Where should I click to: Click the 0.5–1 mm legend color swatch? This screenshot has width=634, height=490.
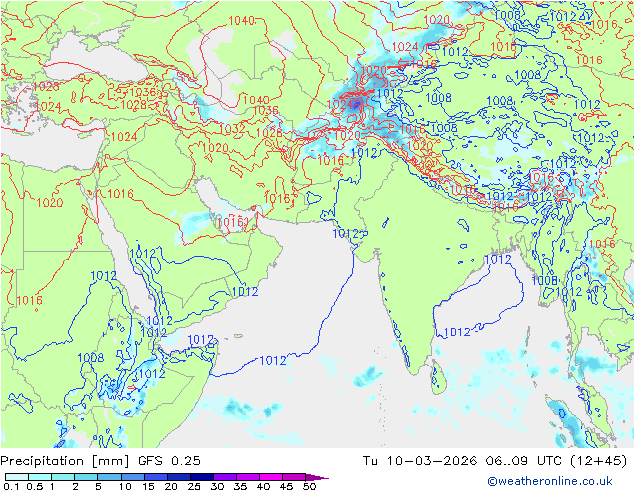[40, 477]
